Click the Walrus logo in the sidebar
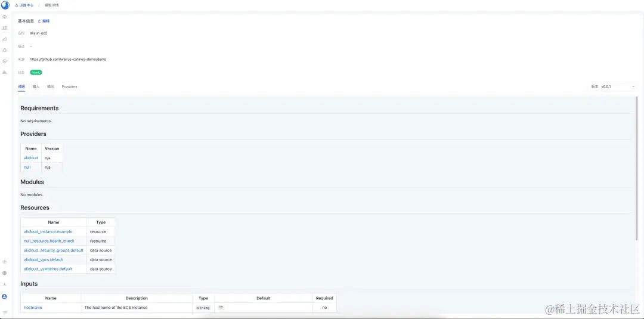The height and width of the screenshot is (319, 644). coord(5,5)
